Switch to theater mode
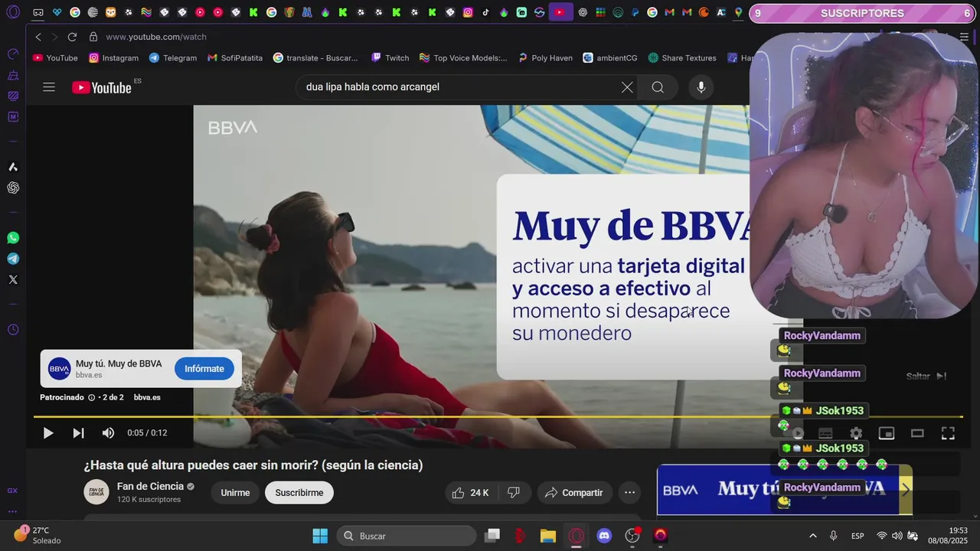The width and height of the screenshot is (980, 551). pos(917,434)
